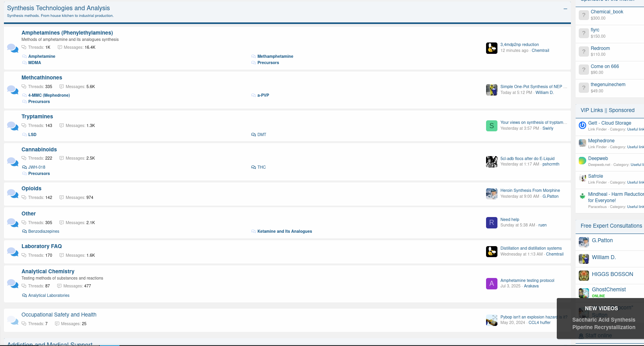
Task: Open GhostChemist consultant profile
Action: point(609,289)
